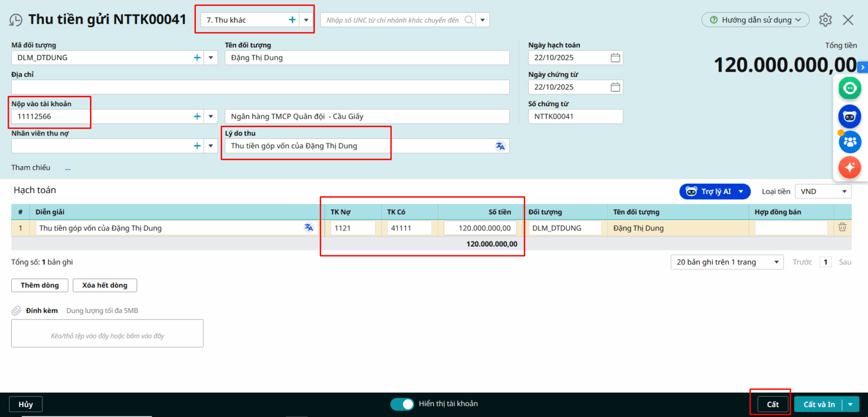
Task: Click the Thêm dòng button
Action: pyautogui.click(x=40, y=285)
